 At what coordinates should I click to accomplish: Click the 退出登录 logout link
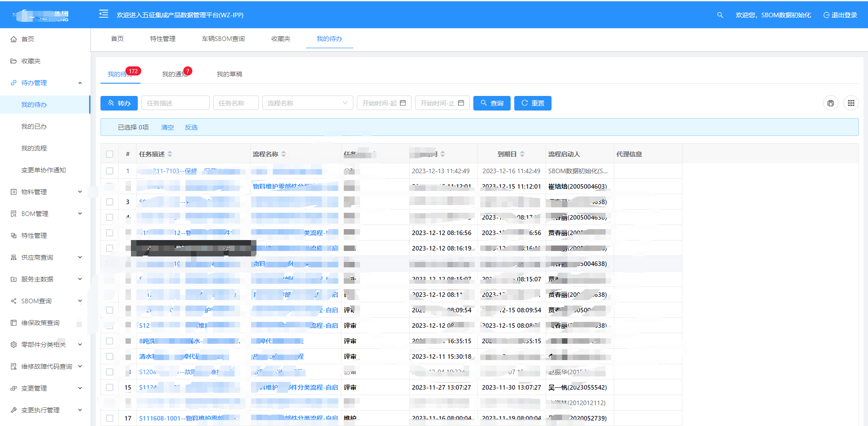click(x=840, y=15)
